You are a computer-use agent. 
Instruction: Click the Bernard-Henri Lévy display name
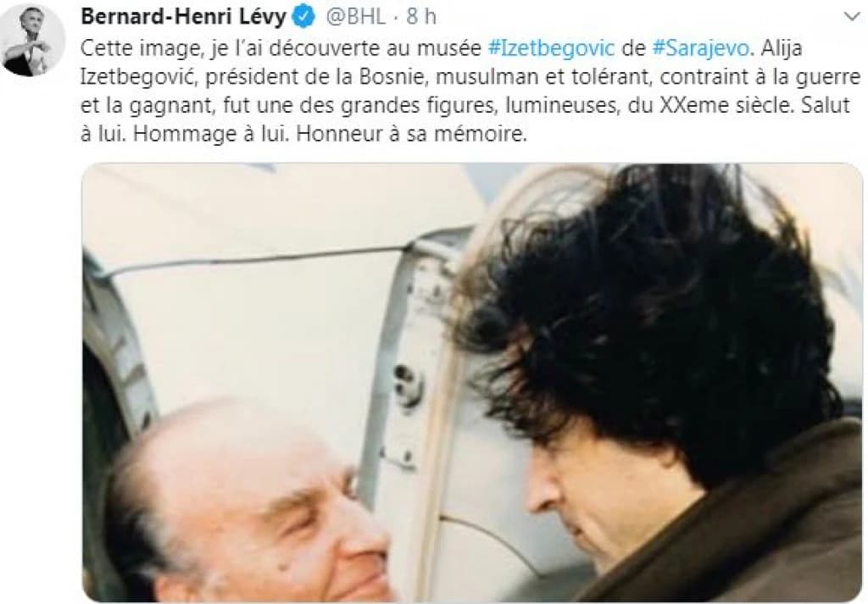183,17
